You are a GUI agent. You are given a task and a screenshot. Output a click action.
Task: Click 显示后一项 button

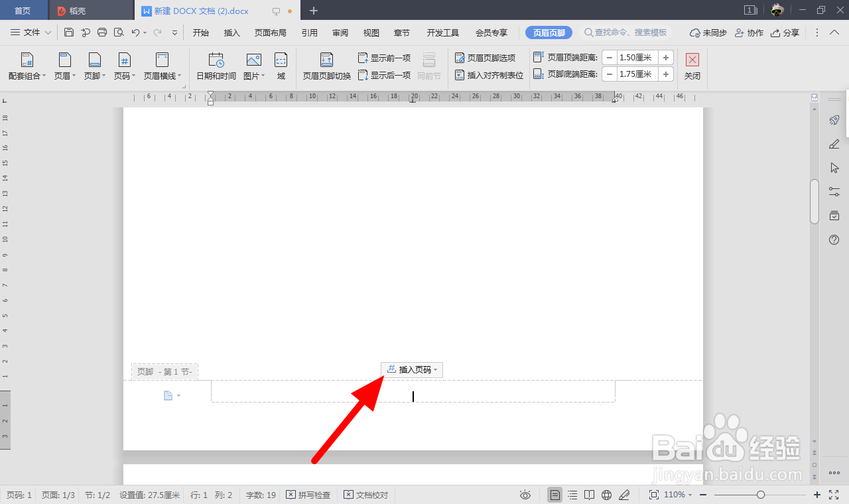click(x=385, y=75)
